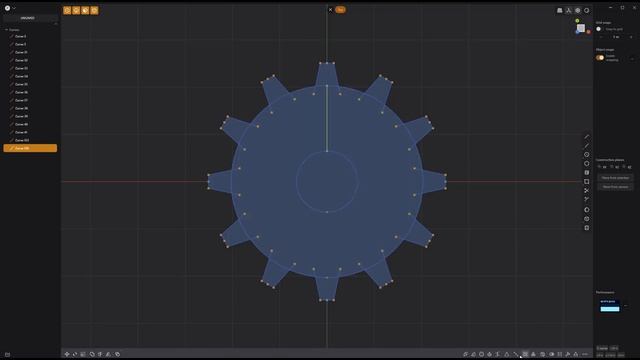The image size is (640, 360).
Task: Click the axes-shaped icon in viewport header
Action: [569, 11]
